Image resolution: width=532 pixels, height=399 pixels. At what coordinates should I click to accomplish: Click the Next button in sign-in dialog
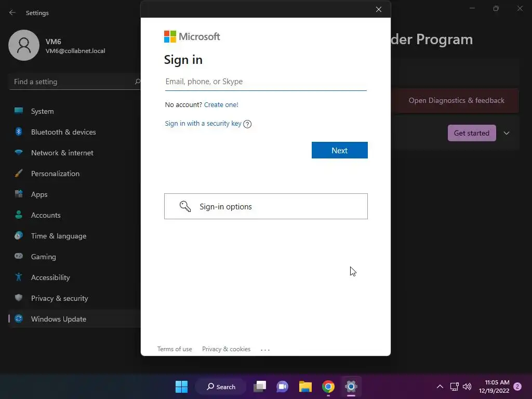pos(340,150)
